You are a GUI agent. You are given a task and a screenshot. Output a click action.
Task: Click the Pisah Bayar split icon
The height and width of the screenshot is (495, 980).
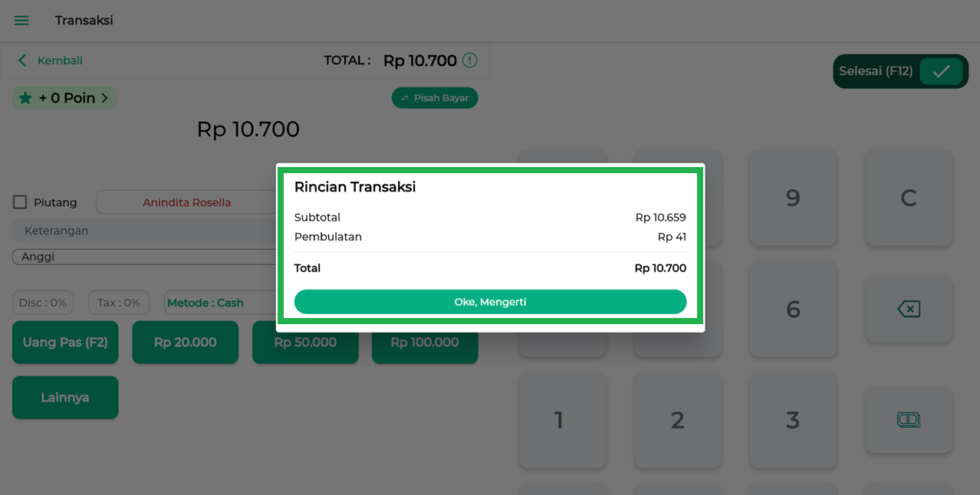(x=405, y=98)
